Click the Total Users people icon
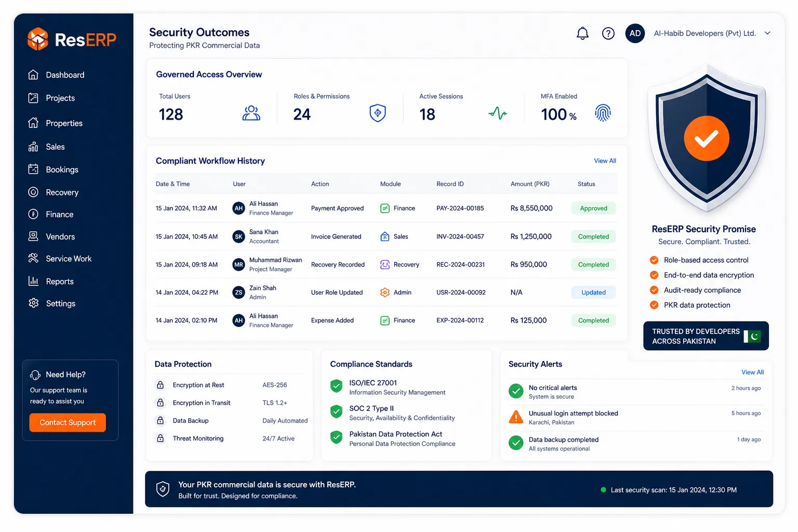Image resolution: width=798 pixels, height=532 pixels. click(251, 113)
